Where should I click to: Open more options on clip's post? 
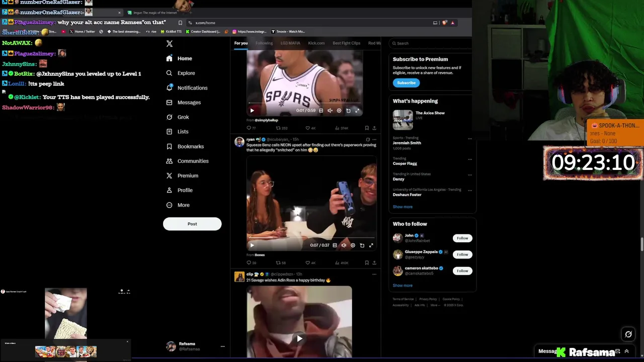click(x=374, y=274)
